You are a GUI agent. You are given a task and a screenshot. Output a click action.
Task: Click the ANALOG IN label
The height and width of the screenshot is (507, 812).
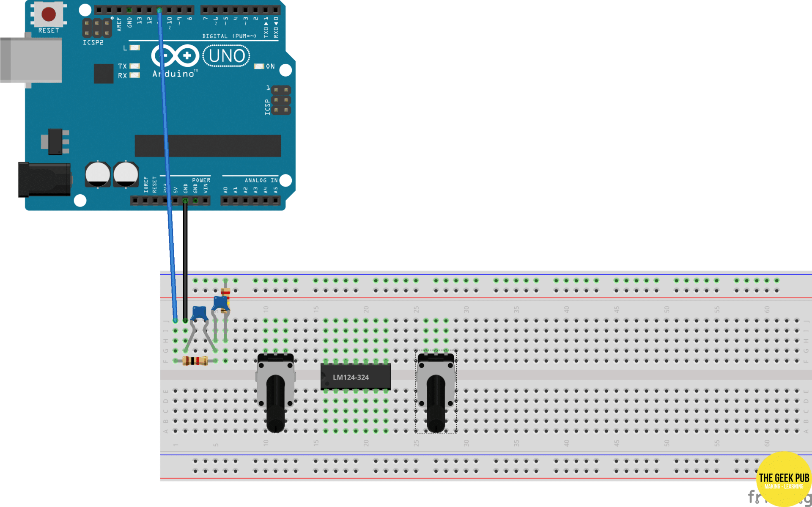click(261, 180)
